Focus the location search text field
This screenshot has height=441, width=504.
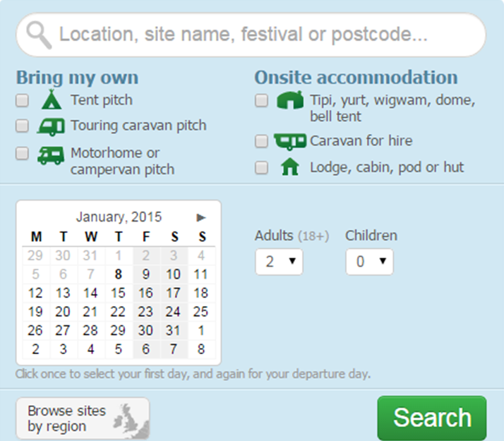(268, 35)
